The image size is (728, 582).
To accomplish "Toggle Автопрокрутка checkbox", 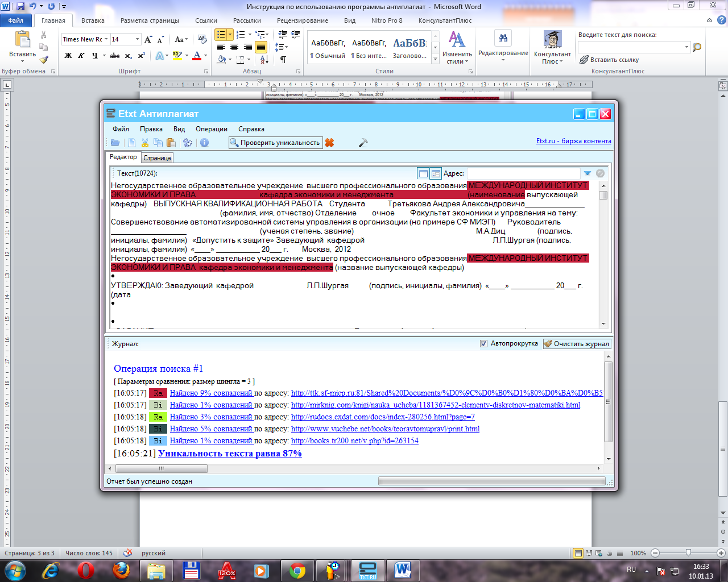I will point(484,343).
